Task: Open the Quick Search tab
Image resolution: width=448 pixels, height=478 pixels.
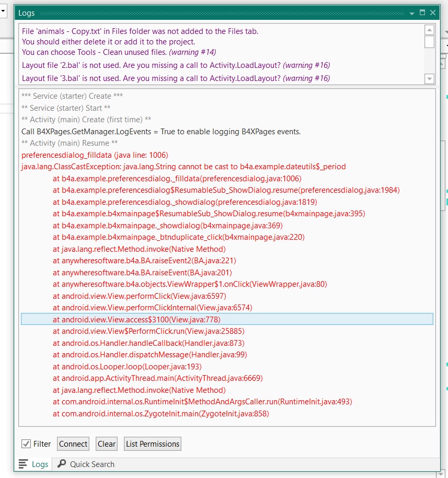Action: click(x=86, y=464)
